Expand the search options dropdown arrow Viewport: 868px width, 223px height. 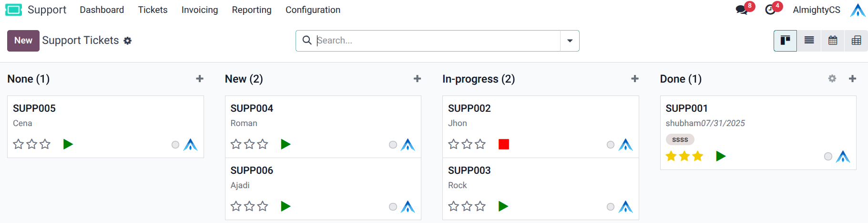point(570,41)
